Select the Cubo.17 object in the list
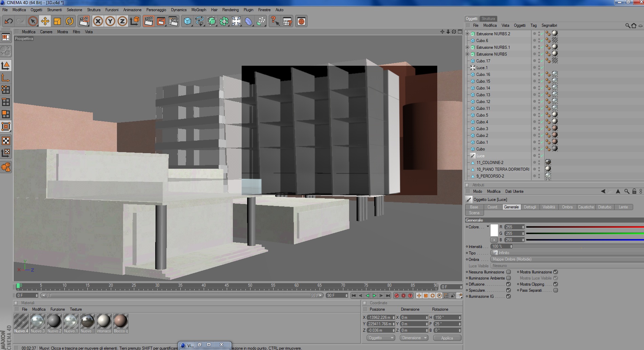This screenshot has height=350, width=644. coord(483,61)
